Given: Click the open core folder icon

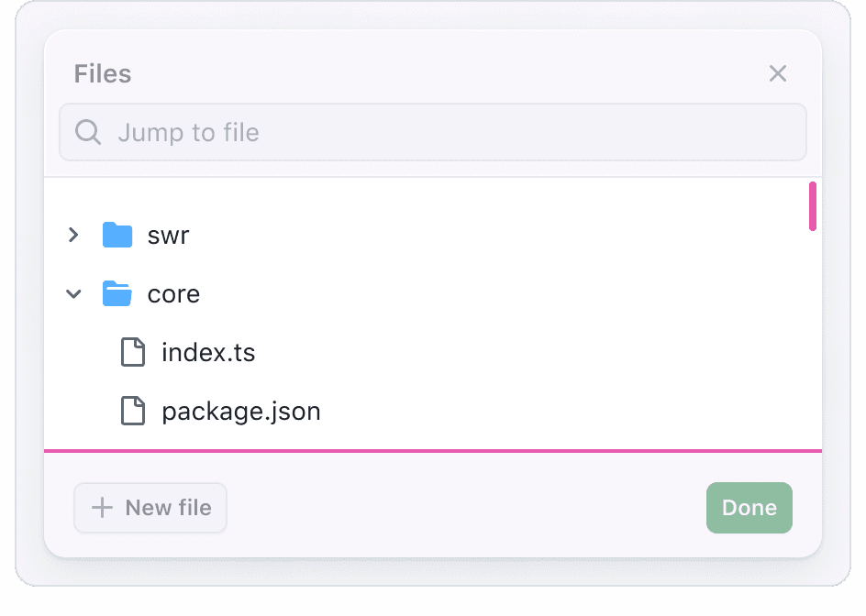Looking at the screenshot, I should click(x=117, y=294).
